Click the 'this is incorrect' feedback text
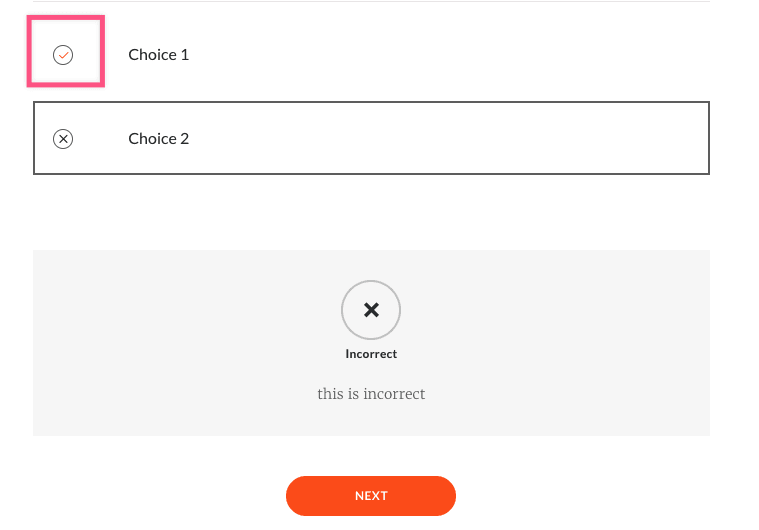 [371, 394]
